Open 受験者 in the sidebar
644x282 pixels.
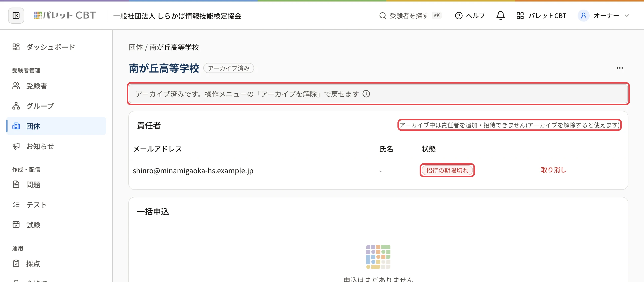(56, 86)
